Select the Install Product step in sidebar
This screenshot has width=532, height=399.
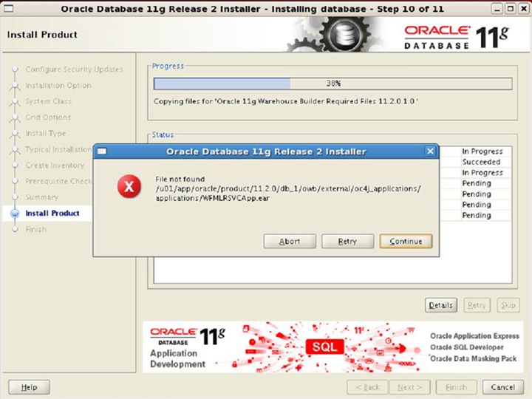52,213
